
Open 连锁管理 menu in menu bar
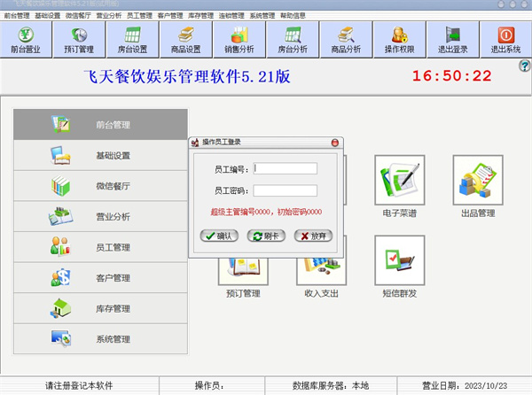(x=231, y=16)
